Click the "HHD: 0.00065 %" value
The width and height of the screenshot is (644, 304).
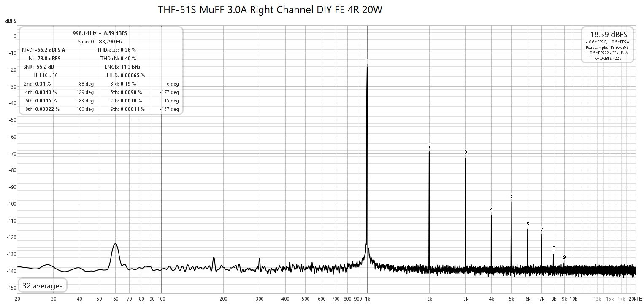126,75
